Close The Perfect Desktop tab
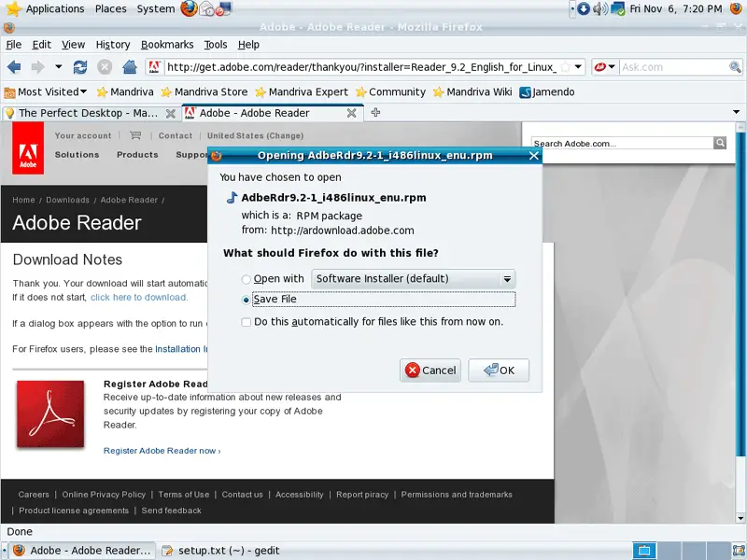Screen dimensions: 747x560 [x=170, y=113]
